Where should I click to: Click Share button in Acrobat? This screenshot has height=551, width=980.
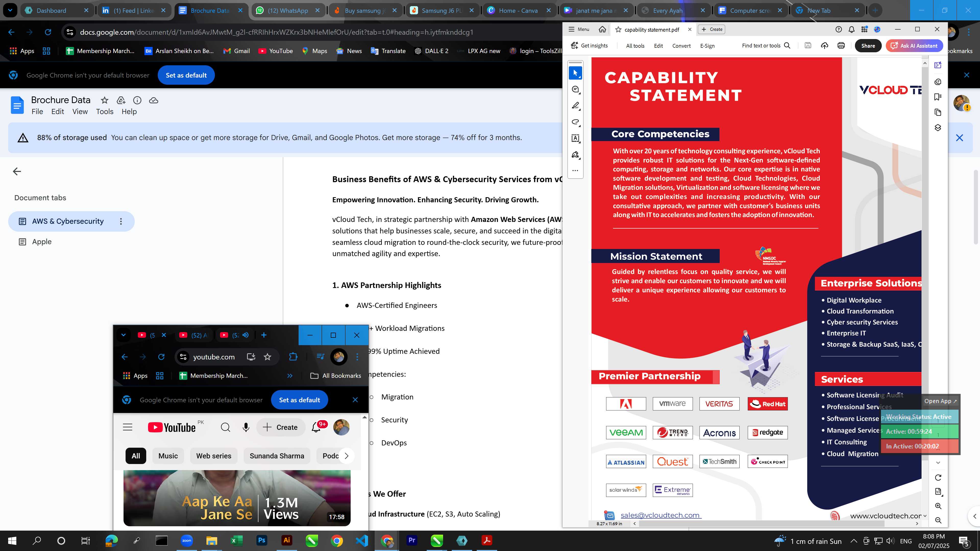[x=868, y=46]
